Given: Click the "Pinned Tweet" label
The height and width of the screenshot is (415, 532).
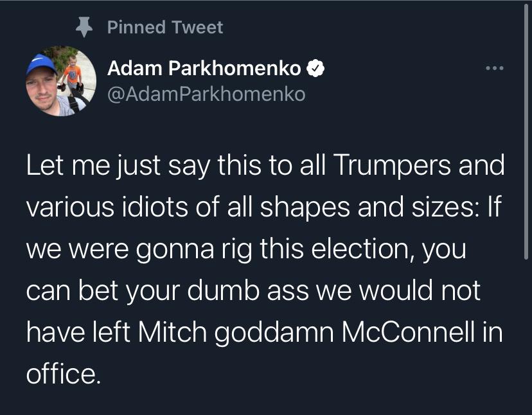Looking at the screenshot, I should point(164,27).
